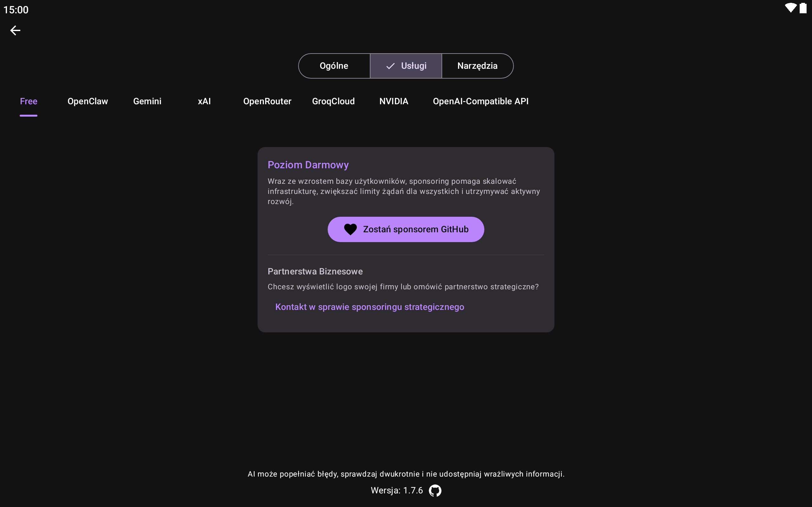Switch to the Ogólne segment

pos(334,66)
